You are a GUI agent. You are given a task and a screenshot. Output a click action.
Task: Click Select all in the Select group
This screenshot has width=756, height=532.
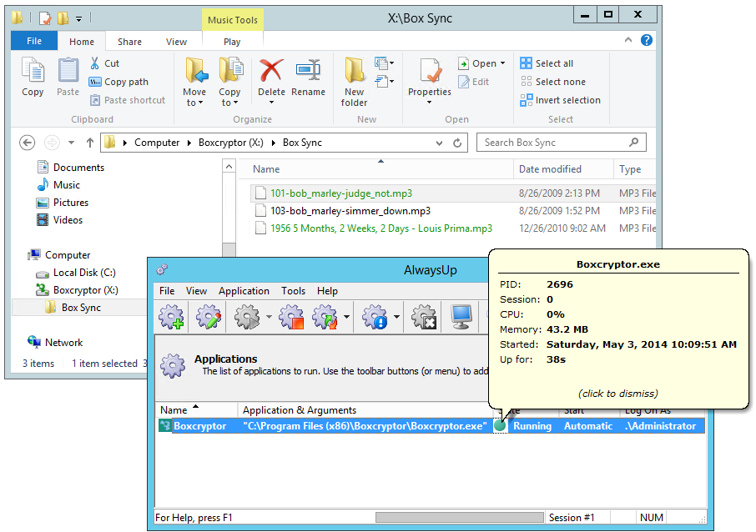pos(547,63)
